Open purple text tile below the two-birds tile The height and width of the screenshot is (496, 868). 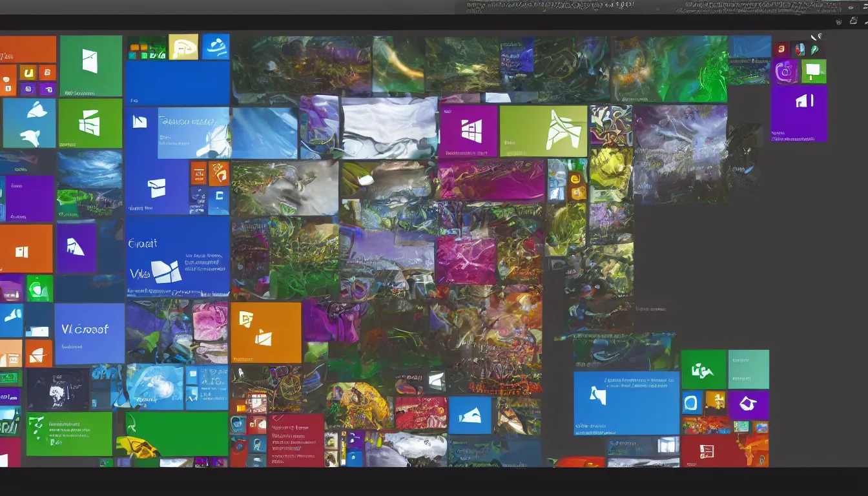coord(30,198)
